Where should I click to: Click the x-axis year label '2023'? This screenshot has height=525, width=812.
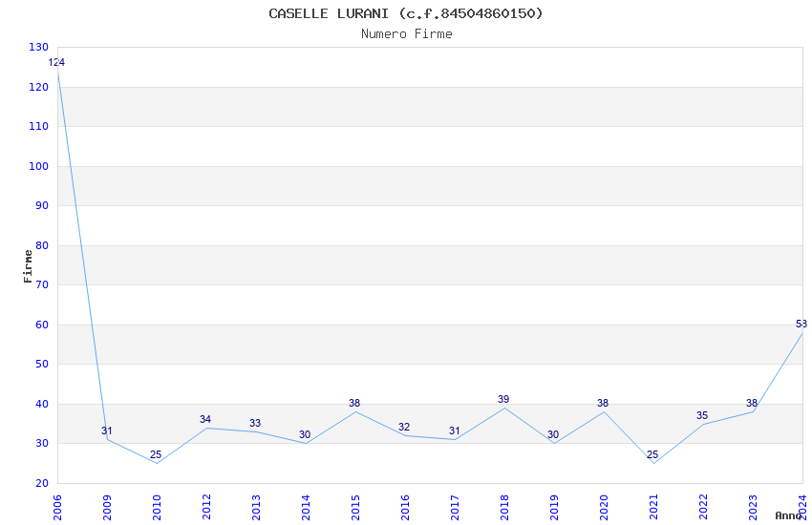tap(754, 508)
